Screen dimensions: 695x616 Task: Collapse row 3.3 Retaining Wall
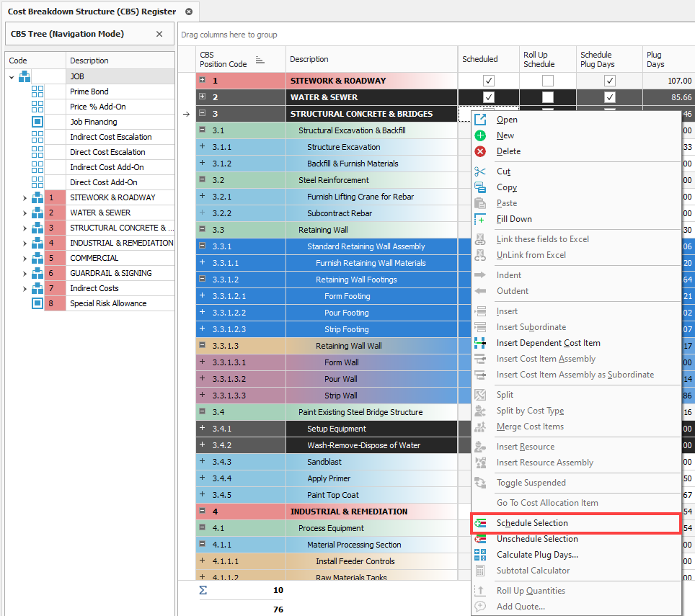coord(203,230)
